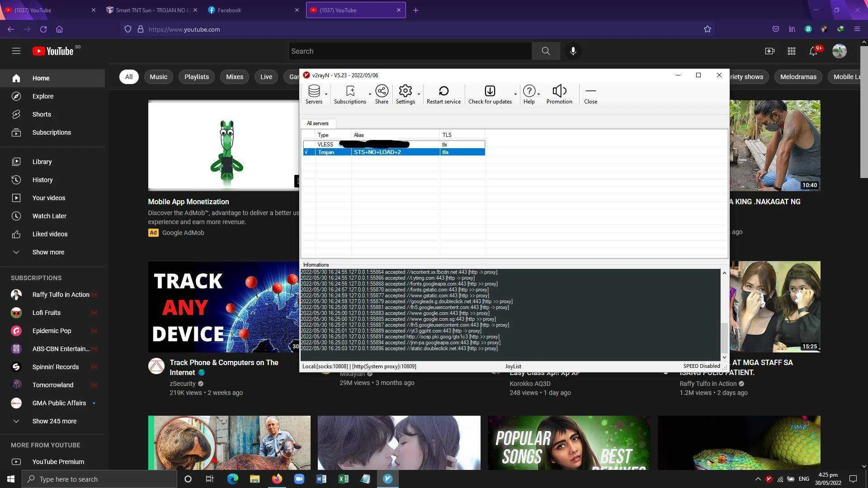868x488 pixels.
Task: Expand the Servers dropdown arrow
Action: (x=326, y=94)
